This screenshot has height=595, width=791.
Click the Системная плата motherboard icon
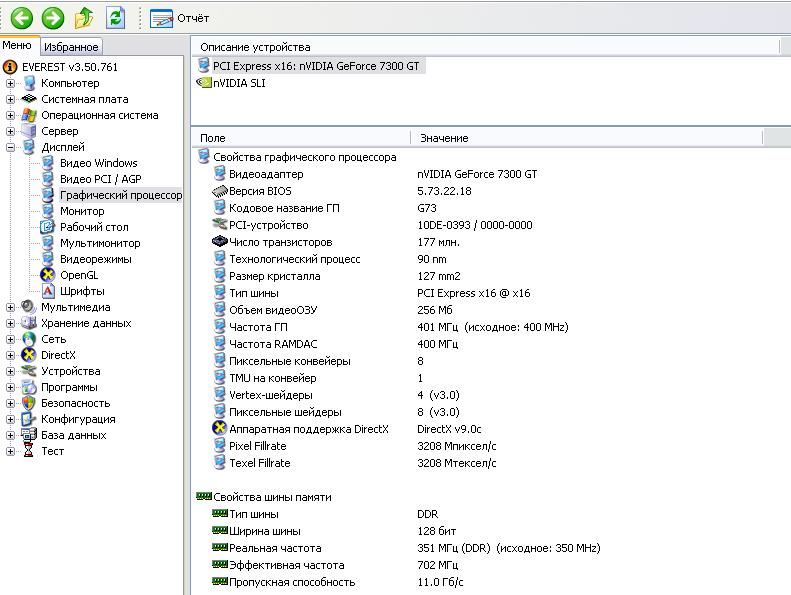pyautogui.click(x=29, y=99)
